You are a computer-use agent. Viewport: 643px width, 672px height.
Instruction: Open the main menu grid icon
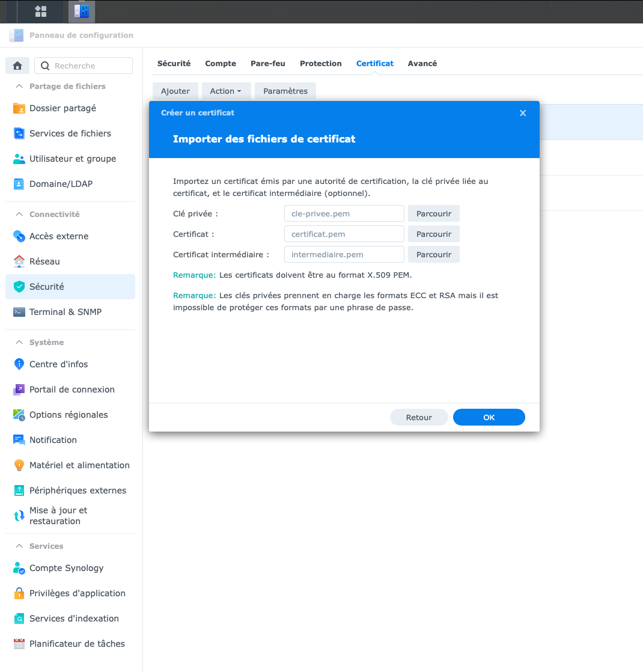pyautogui.click(x=41, y=11)
